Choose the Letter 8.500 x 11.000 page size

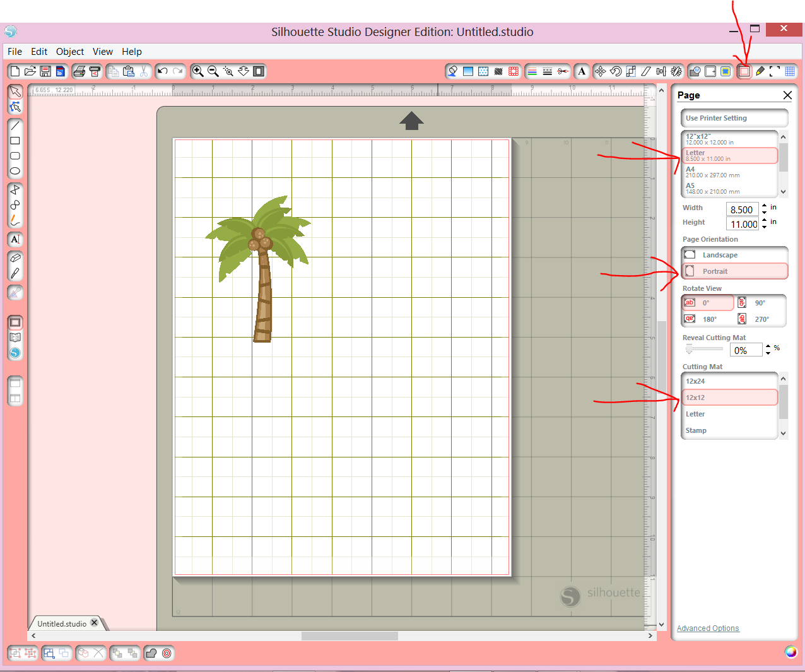(x=730, y=156)
